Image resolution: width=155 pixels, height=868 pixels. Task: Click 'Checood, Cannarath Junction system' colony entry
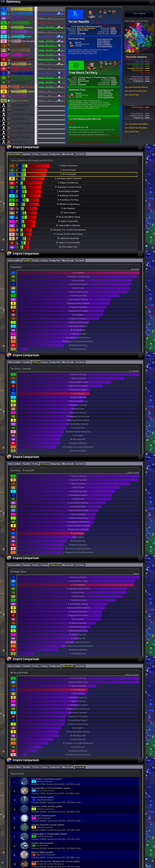point(75,827)
